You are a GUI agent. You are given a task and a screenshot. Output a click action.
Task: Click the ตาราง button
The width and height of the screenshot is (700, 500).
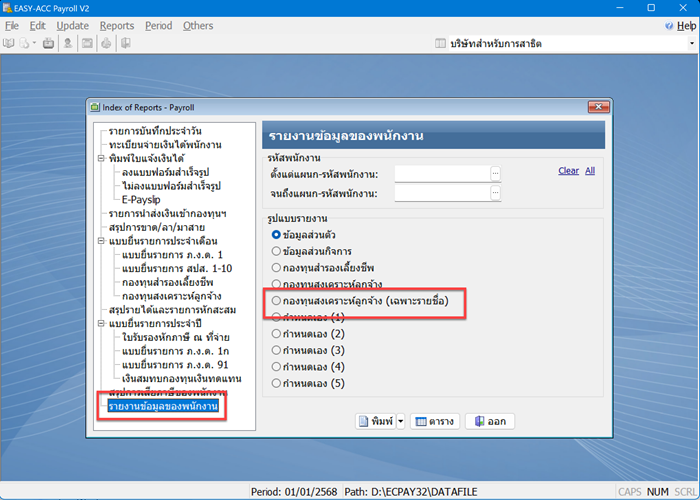click(433, 422)
